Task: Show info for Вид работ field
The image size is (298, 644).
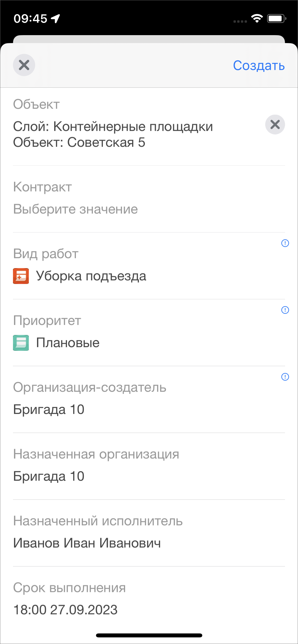Action: pos(285,243)
